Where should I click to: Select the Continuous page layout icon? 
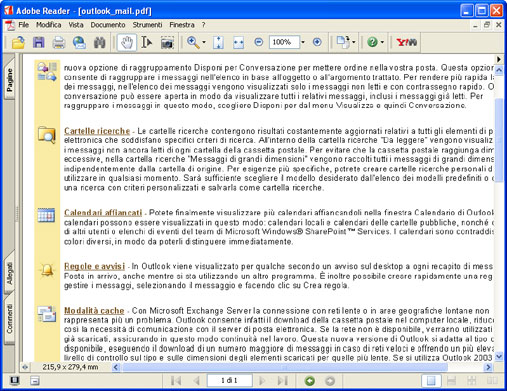click(x=451, y=380)
